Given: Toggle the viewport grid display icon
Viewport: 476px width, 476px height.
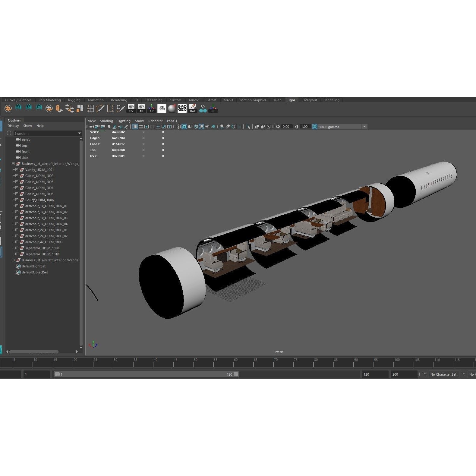Looking at the screenshot, I should [x=135, y=127].
